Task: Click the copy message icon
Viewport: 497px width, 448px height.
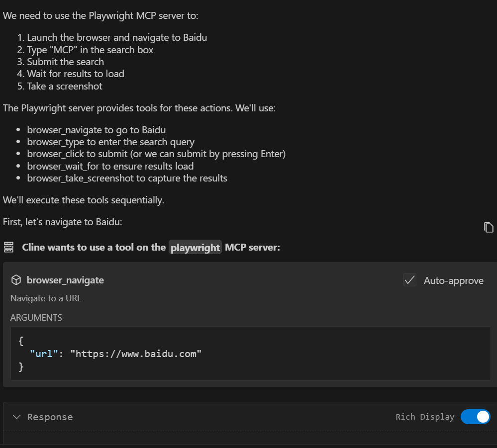Action: pyautogui.click(x=489, y=227)
